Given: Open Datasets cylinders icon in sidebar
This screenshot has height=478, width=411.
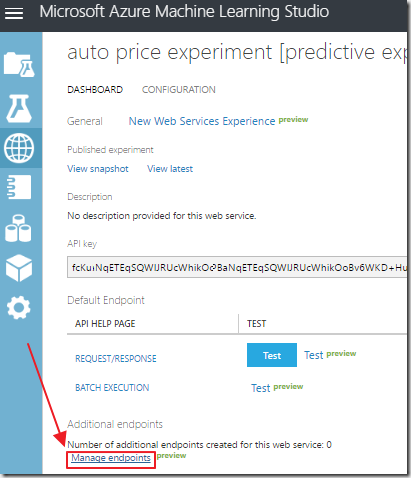Looking at the screenshot, I should [x=18, y=228].
